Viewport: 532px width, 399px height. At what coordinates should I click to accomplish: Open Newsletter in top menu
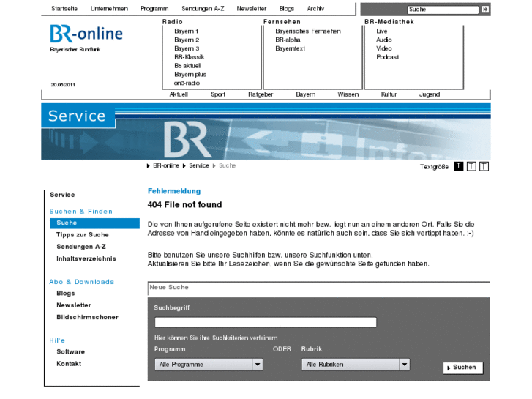[x=252, y=9]
